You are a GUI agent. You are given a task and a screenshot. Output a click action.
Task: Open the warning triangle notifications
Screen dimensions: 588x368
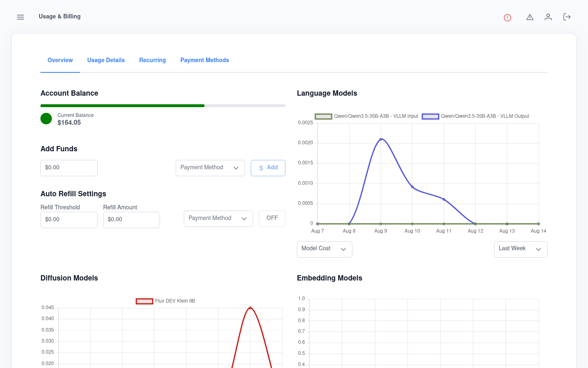pyautogui.click(x=530, y=17)
